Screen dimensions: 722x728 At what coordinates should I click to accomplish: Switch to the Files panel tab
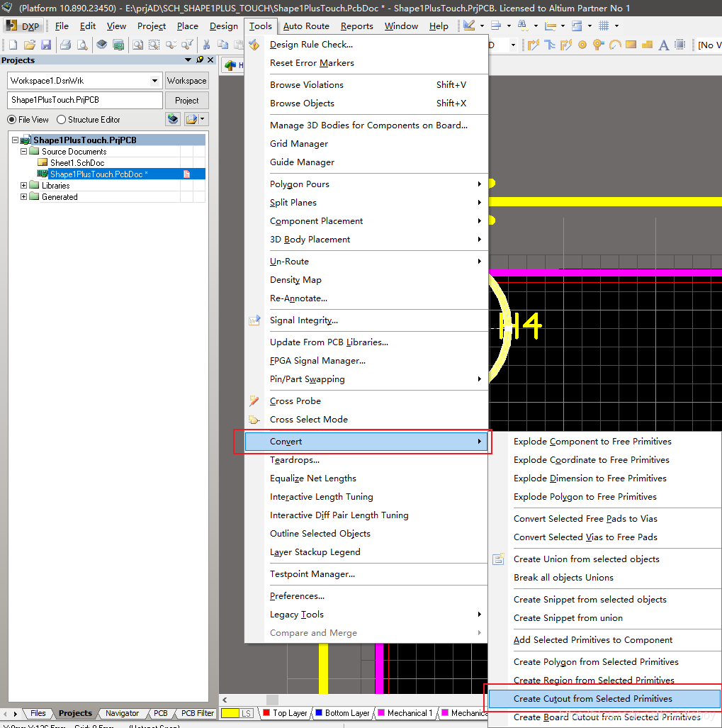click(38, 713)
